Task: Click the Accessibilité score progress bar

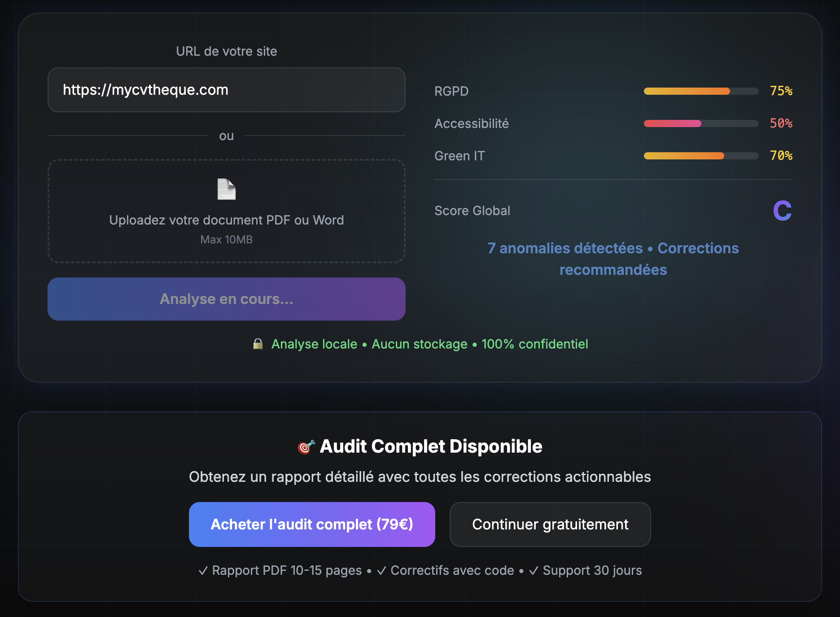Action: point(701,123)
